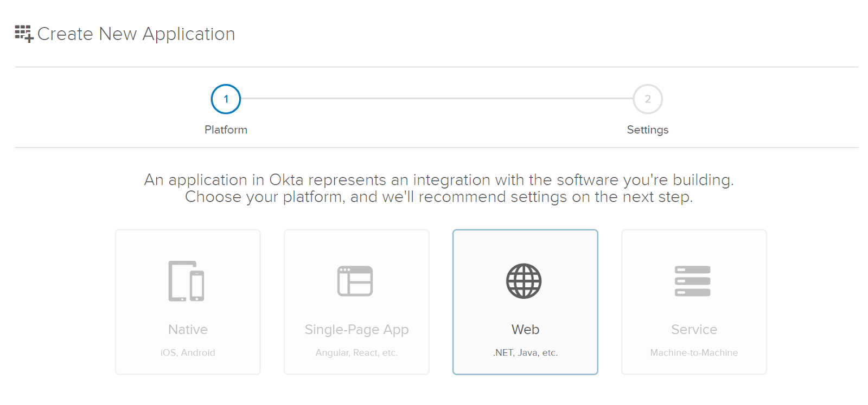Click the Native mobile devices icon
Viewport: 868px width, 405px height.
186,281
